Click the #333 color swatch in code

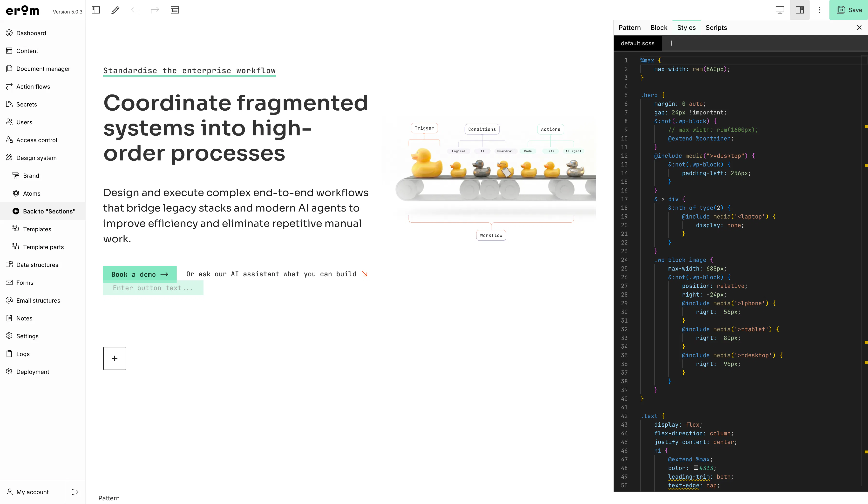tap(696, 468)
